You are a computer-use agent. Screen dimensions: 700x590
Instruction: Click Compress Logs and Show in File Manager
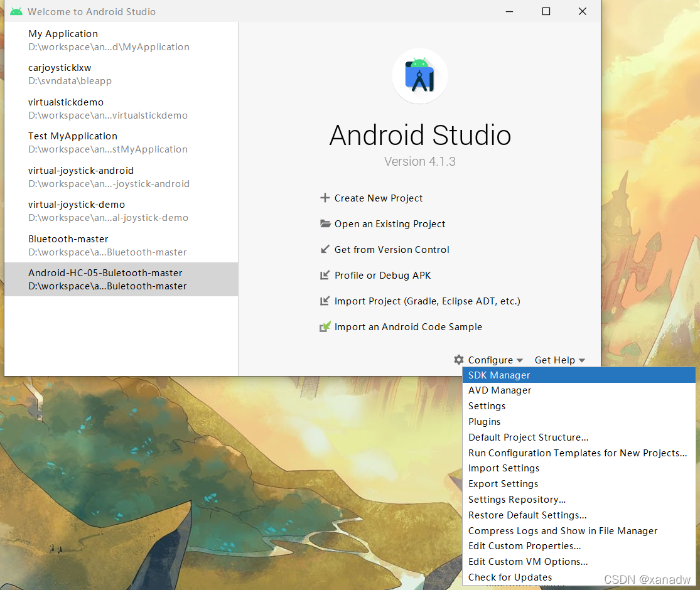pyautogui.click(x=579, y=530)
